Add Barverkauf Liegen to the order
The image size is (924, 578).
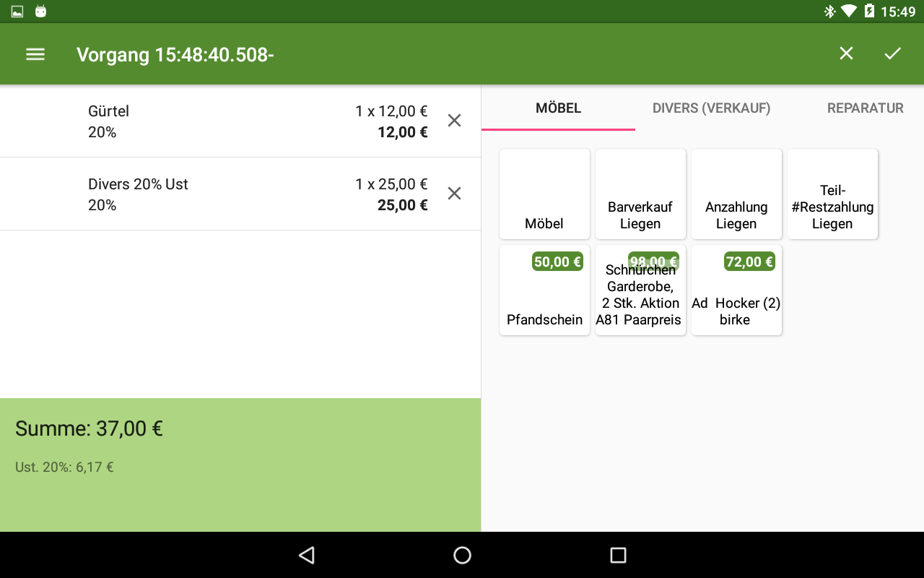coord(640,194)
